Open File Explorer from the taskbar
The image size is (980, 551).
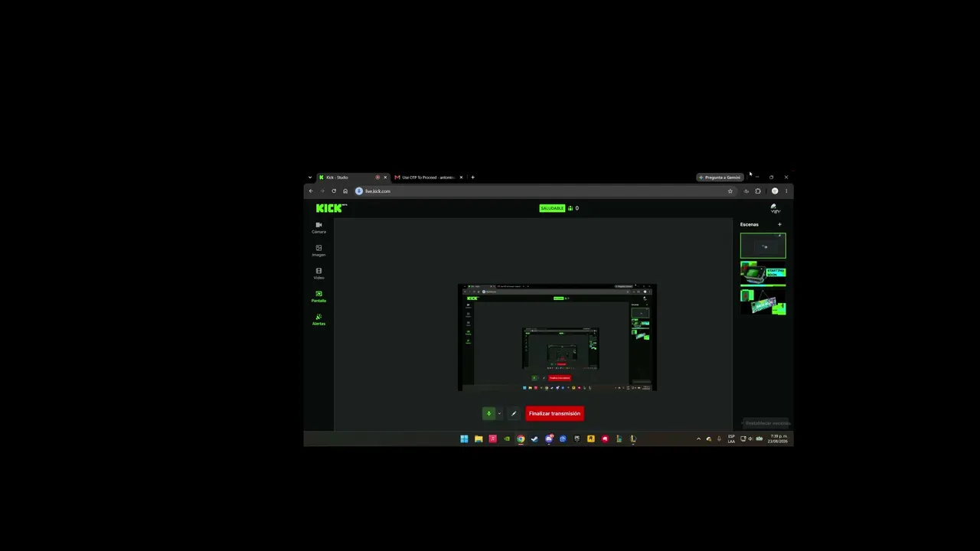[x=479, y=439]
